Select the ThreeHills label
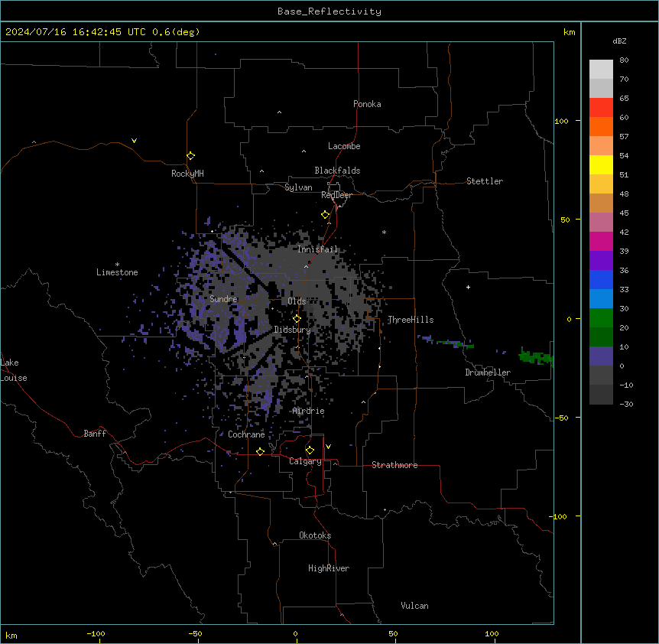659x644 pixels. tap(411, 320)
